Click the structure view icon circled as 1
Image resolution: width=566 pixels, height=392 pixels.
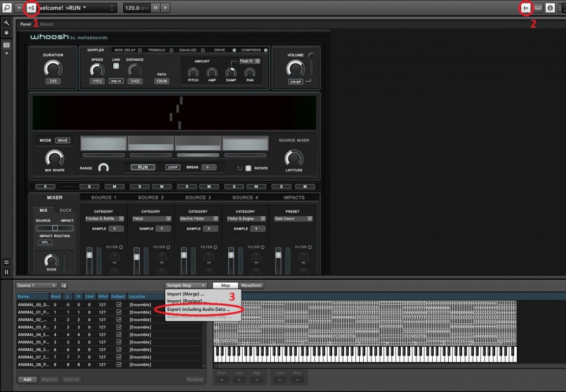click(31, 8)
